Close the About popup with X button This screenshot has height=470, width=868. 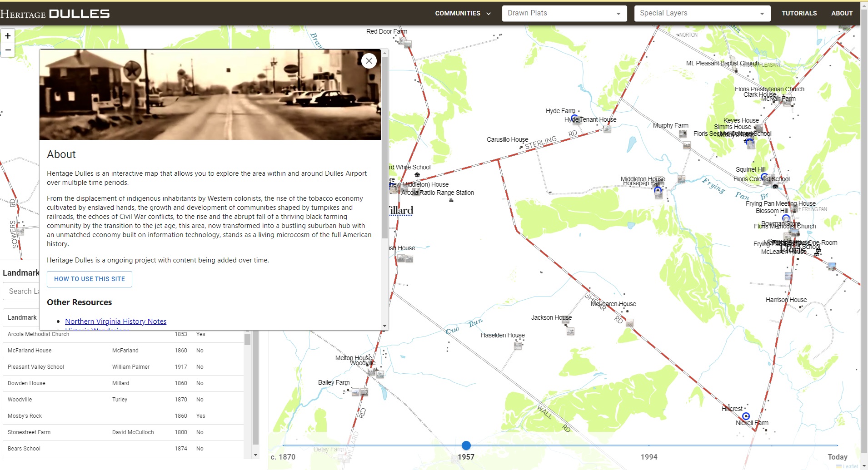tap(369, 61)
